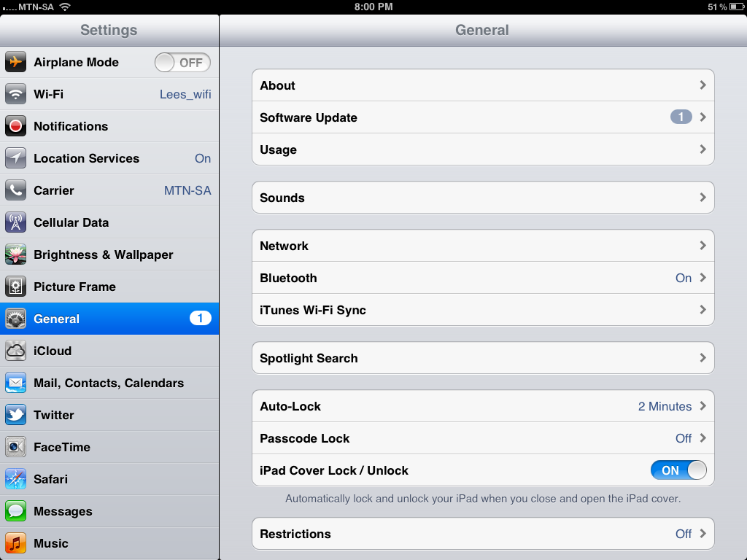The width and height of the screenshot is (747, 560).
Task: Open the Software Update row
Action: click(x=481, y=117)
